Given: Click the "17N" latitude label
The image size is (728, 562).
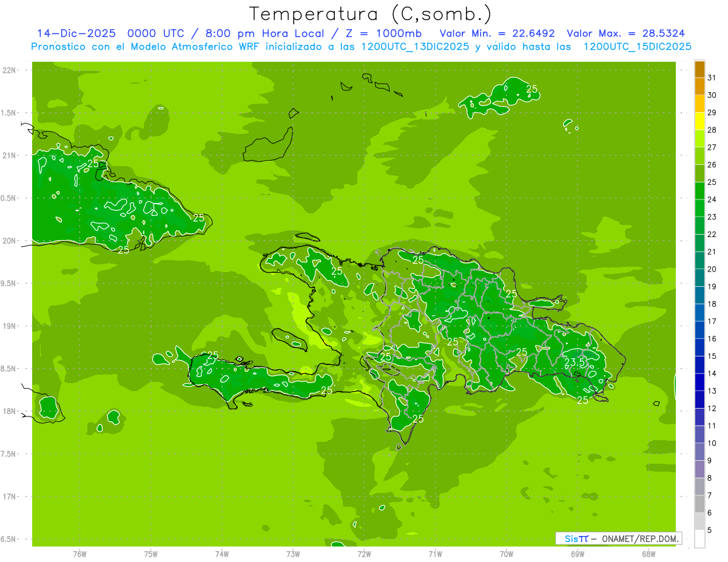Looking at the screenshot, I should [x=10, y=497].
